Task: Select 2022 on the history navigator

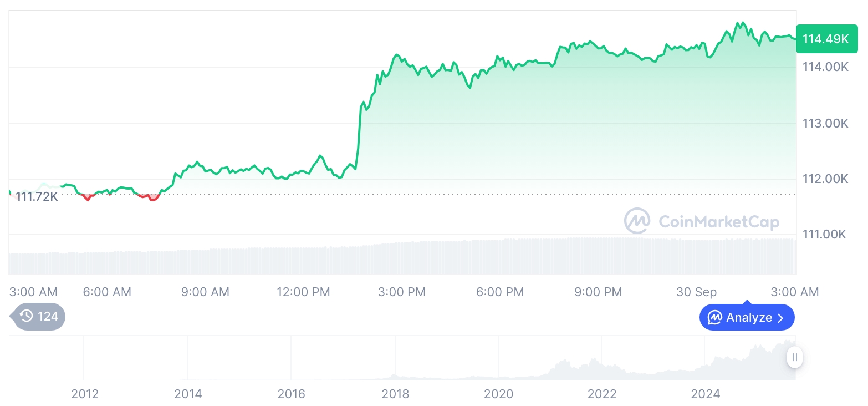Action: pyautogui.click(x=602, y=394)
